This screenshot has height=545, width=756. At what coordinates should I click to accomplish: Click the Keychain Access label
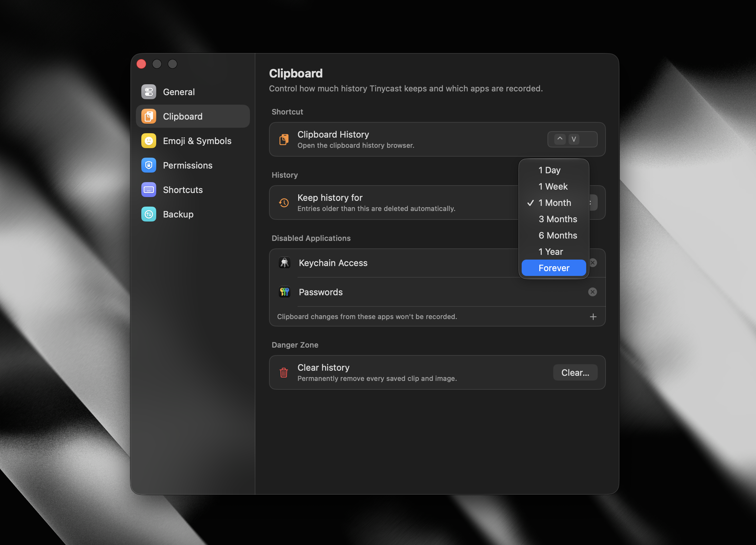(x=333, y=263)
